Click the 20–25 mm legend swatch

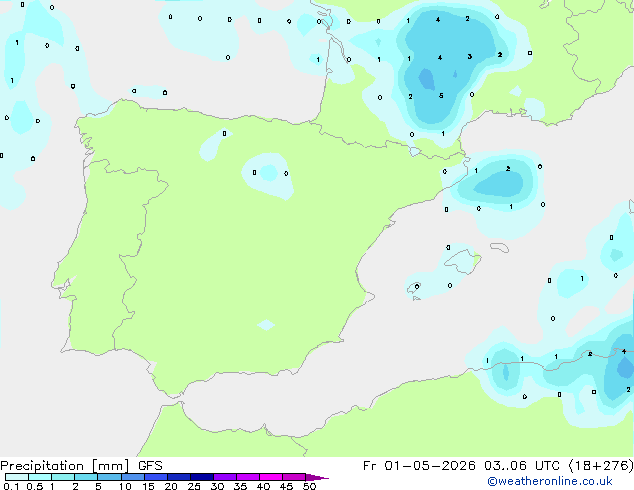[178, 477]
